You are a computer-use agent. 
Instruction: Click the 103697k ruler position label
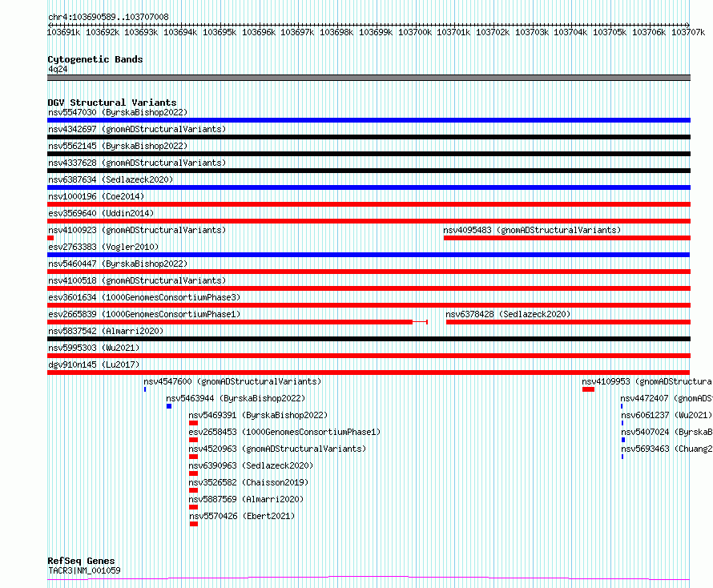[297, 32]
